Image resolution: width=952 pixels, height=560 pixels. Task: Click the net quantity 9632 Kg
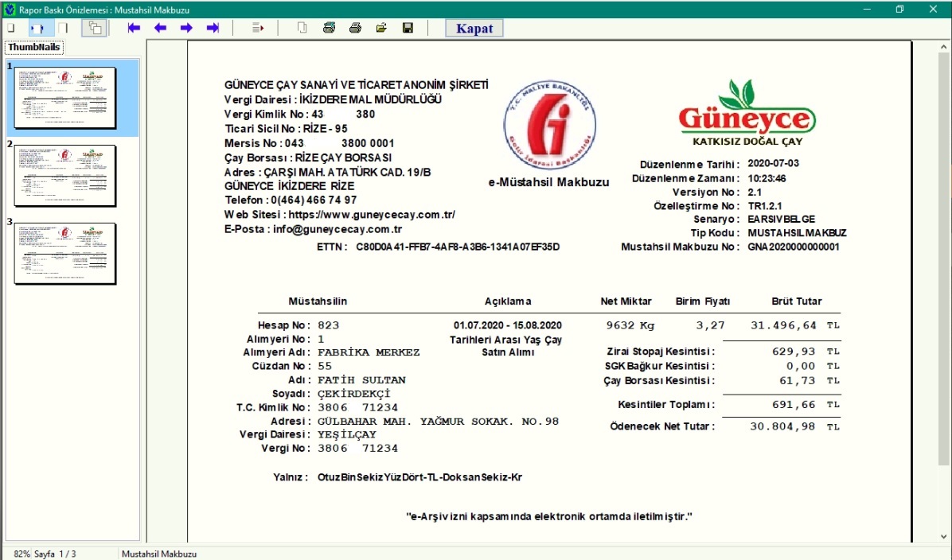[631, 325]
